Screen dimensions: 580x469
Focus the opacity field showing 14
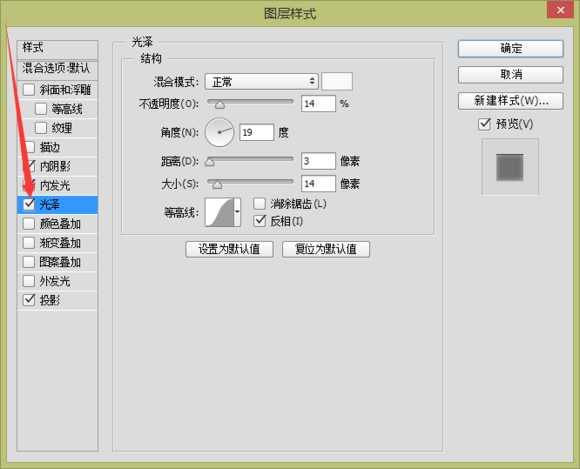tap(318, 104)
